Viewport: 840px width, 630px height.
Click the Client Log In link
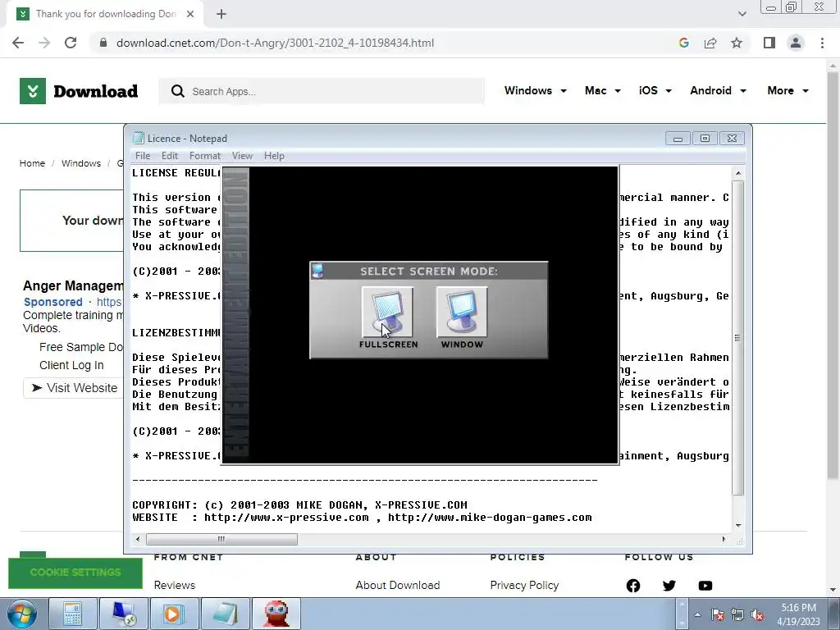click(71, 365)
